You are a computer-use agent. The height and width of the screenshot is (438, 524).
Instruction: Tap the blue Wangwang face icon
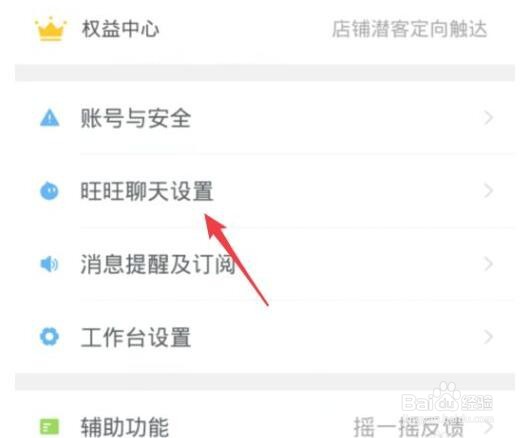[x=49, y=191]
